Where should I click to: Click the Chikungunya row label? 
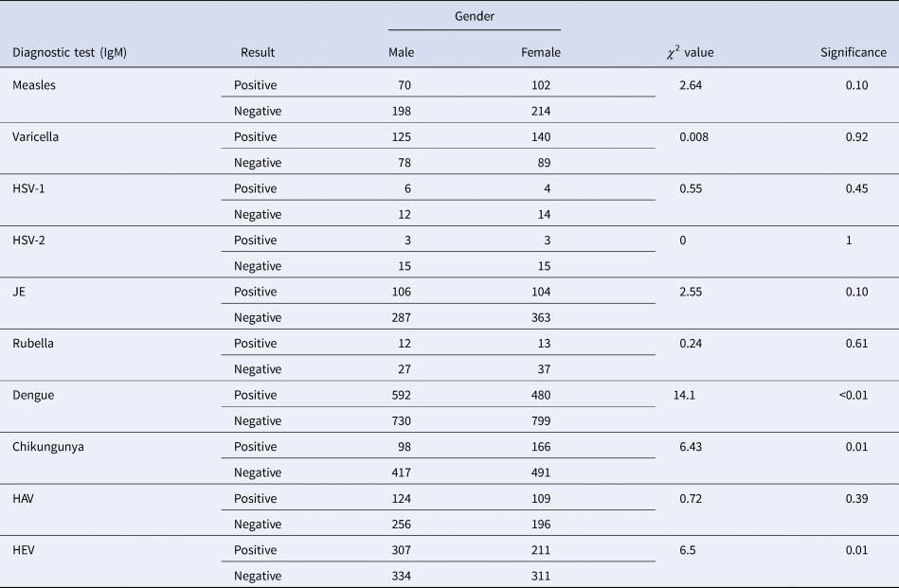point(48,446)
